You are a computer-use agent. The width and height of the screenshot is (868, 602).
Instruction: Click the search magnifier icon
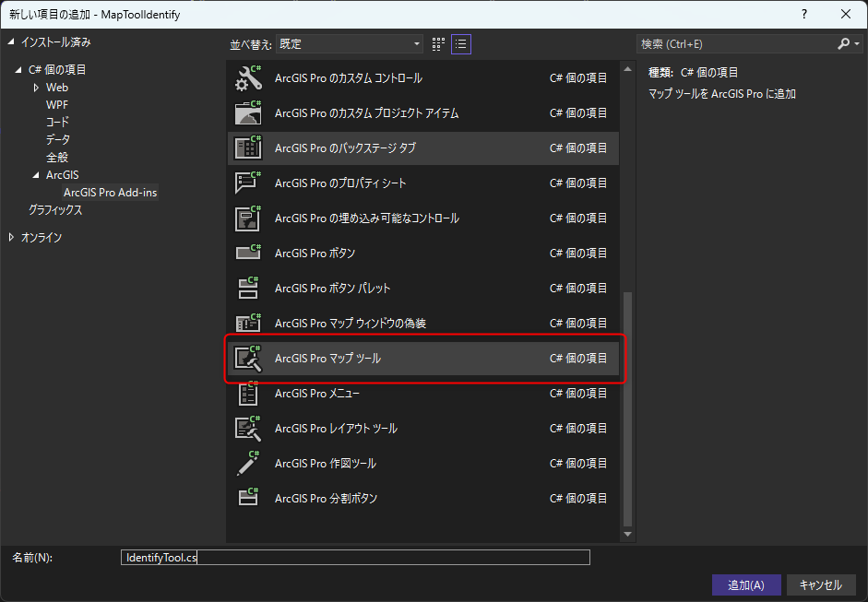[844, 43]
